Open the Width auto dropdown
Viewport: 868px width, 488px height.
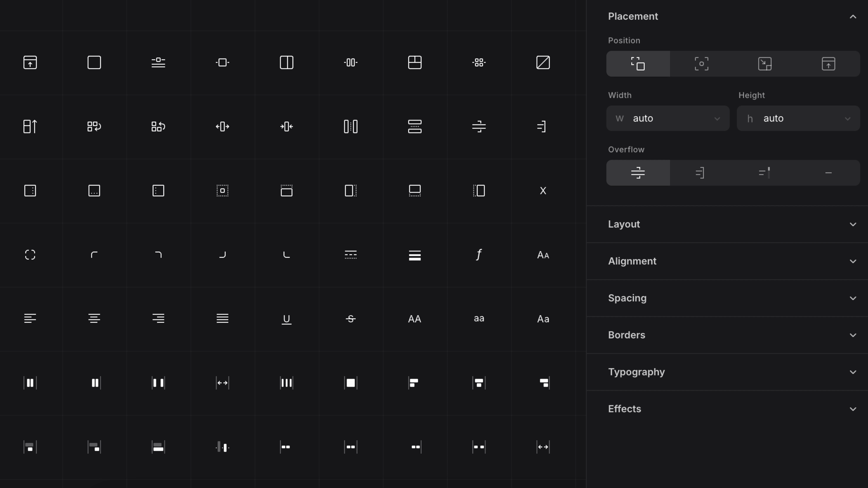click(717, 118)
